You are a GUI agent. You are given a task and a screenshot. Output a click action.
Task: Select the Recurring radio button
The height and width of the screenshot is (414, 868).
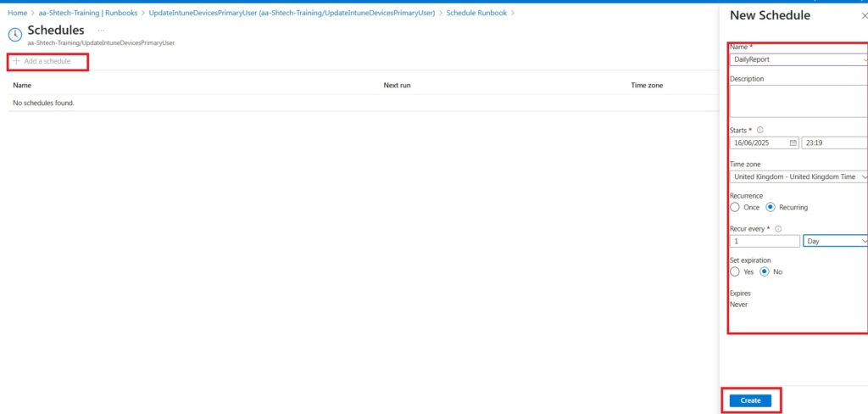[771, 207]
